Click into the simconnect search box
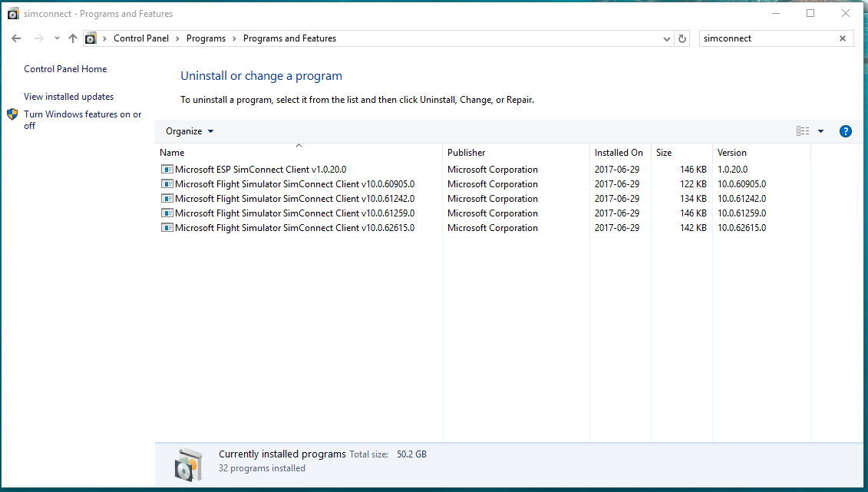The height and width of the screenshot is (492, 868). click(x=768, y=38)
